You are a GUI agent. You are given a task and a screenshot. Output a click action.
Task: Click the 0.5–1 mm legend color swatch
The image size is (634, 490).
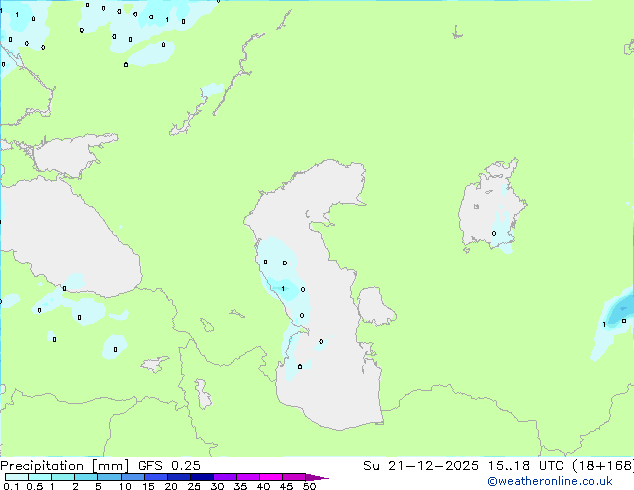(x=40, y=477)
